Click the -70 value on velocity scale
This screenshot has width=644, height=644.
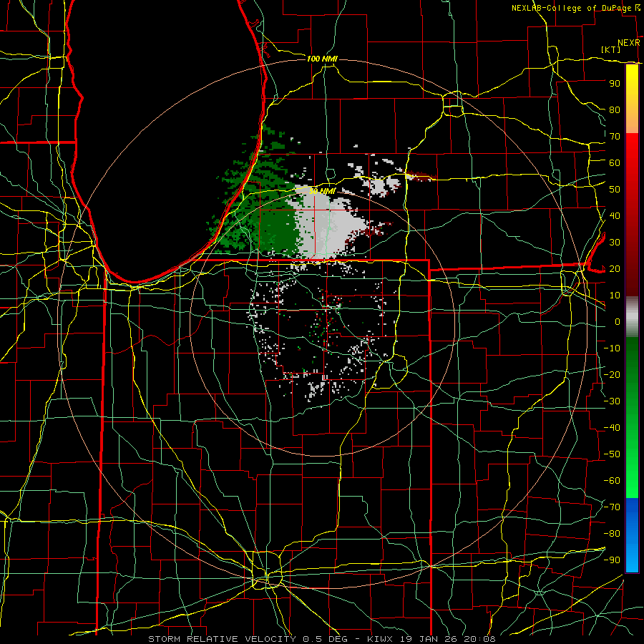[x=612, y=507]
